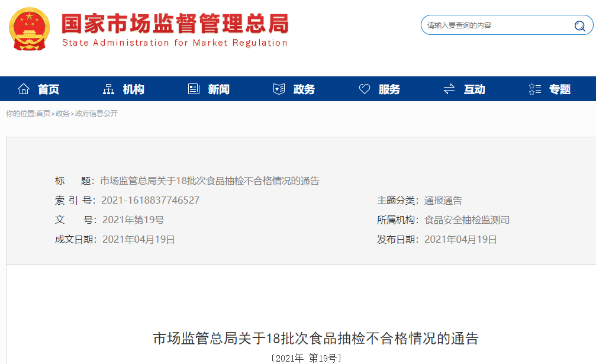Click the 主题分类 value 通报通告
This screenshot has width=596, height=364.
pos(443,200)
